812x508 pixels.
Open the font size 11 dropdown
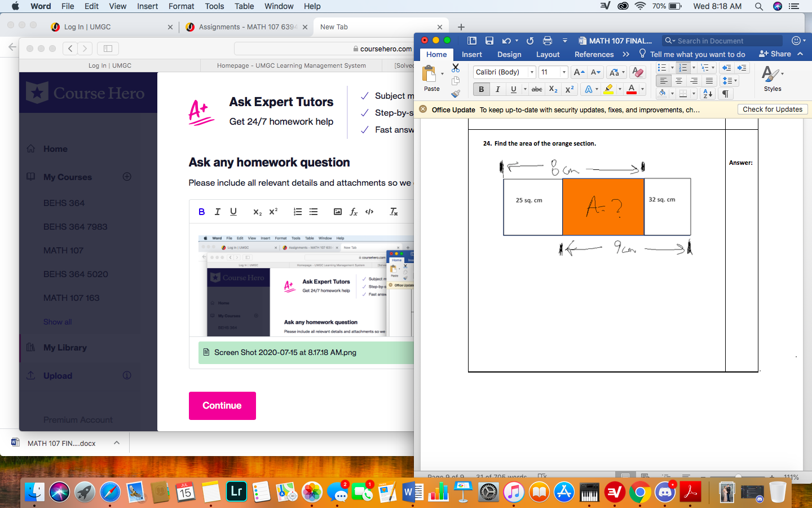point(564,72)
